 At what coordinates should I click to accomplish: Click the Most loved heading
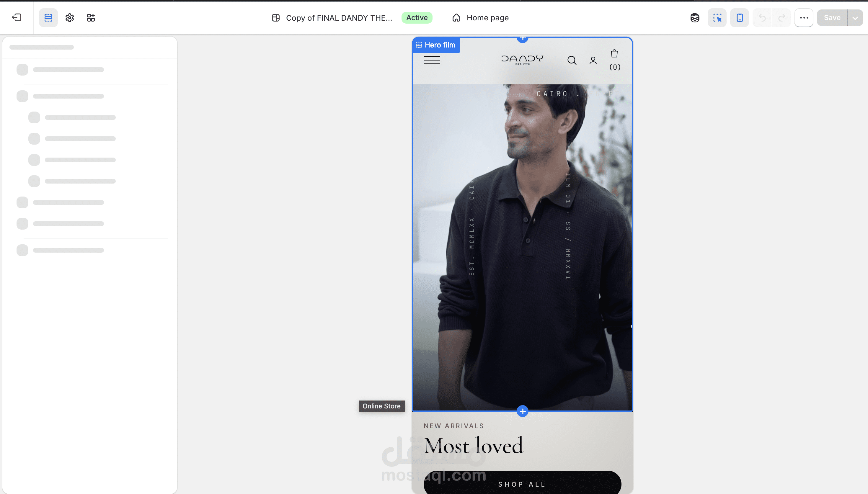[474, 446]
